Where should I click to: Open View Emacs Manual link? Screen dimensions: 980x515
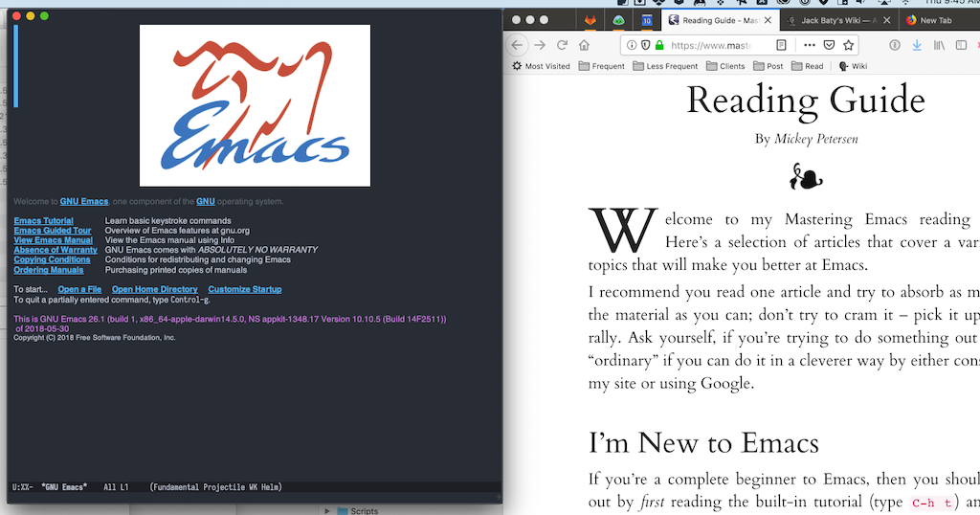click(x=54, y=240)
